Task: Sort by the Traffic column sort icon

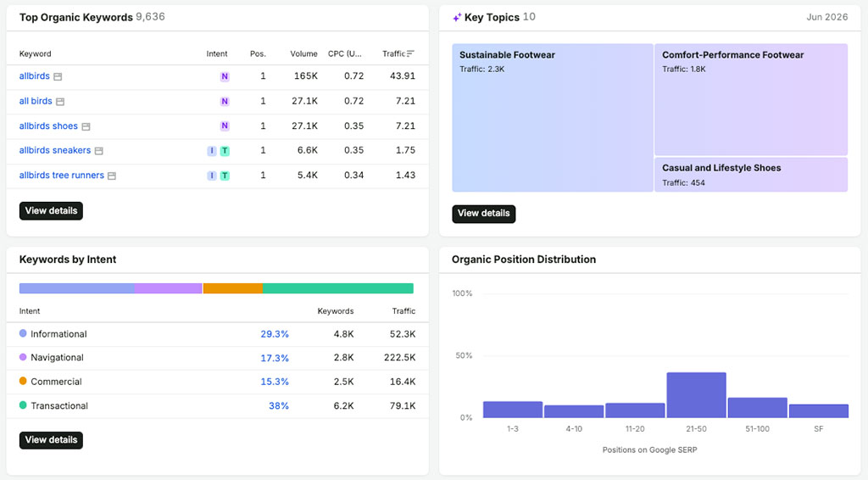Action: coord(410,53)
